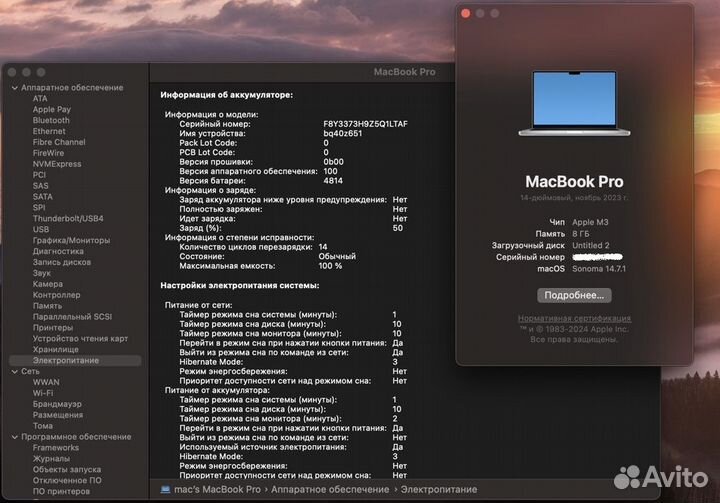Screen dimensions: 720x503
Task: Close the About This Mac window
Action: pyautogui.click(x=466, y=13)
